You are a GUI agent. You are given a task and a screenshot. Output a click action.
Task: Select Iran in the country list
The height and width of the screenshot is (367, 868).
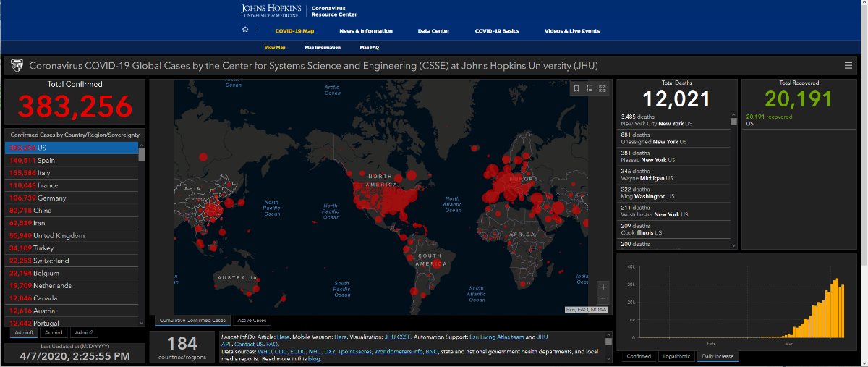(x=72, y=223)
